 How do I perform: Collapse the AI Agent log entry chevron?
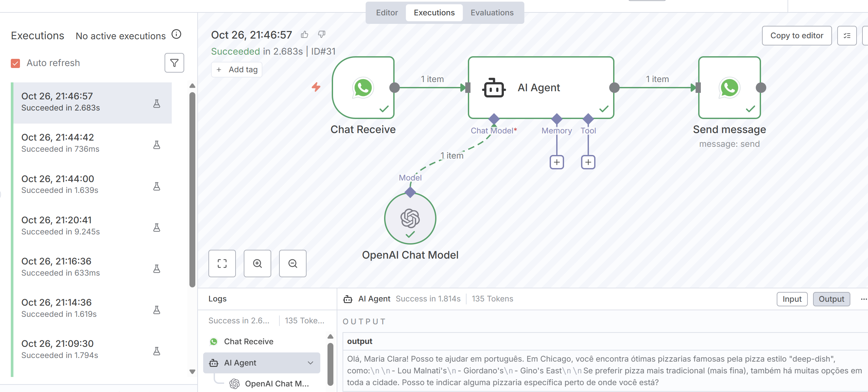click(x=310, y=363)
